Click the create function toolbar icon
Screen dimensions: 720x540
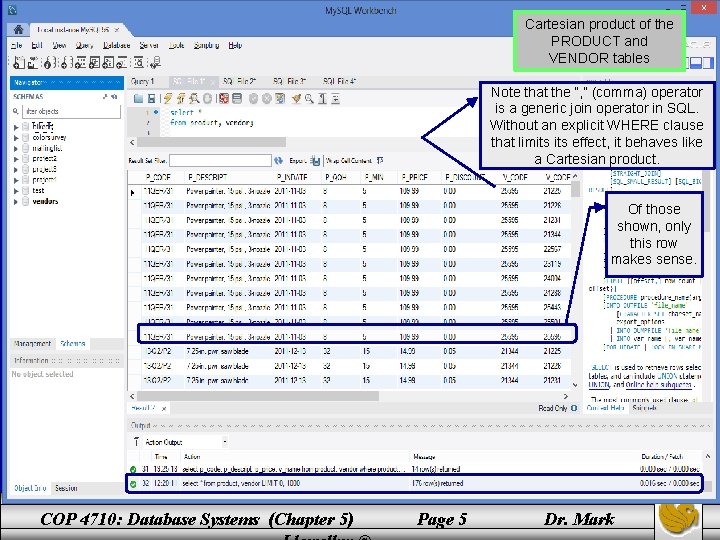(x=122, y=62)
